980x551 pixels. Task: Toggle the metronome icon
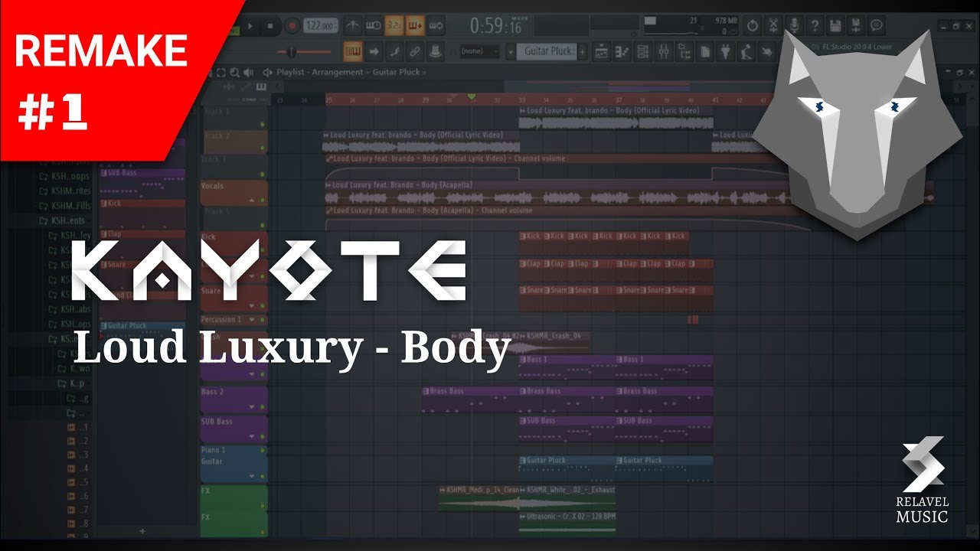pos(353,26)
